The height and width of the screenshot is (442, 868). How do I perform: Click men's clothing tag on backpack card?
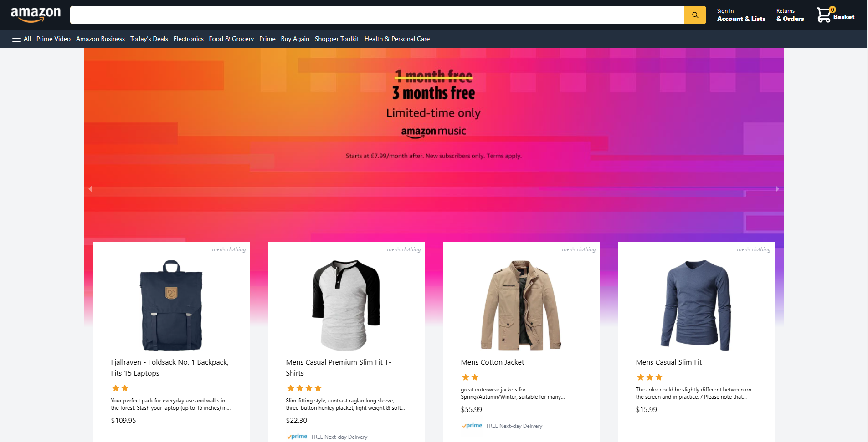229,249
